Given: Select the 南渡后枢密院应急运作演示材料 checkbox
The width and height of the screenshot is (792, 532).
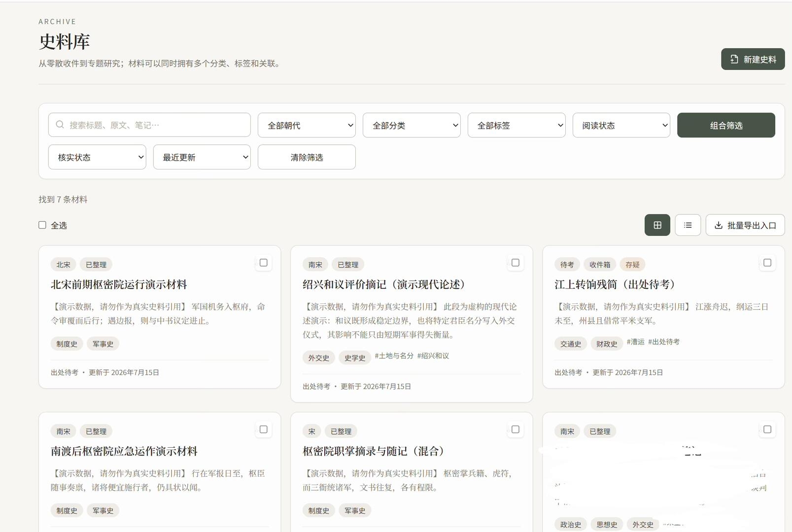Looking at the screenshot, I should 264,430.
